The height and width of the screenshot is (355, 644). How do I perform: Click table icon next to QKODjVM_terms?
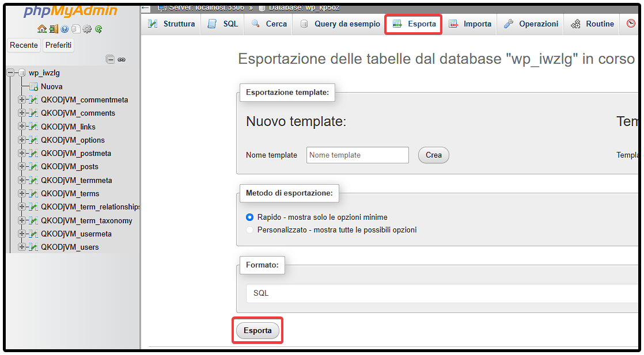pos(33,193)
